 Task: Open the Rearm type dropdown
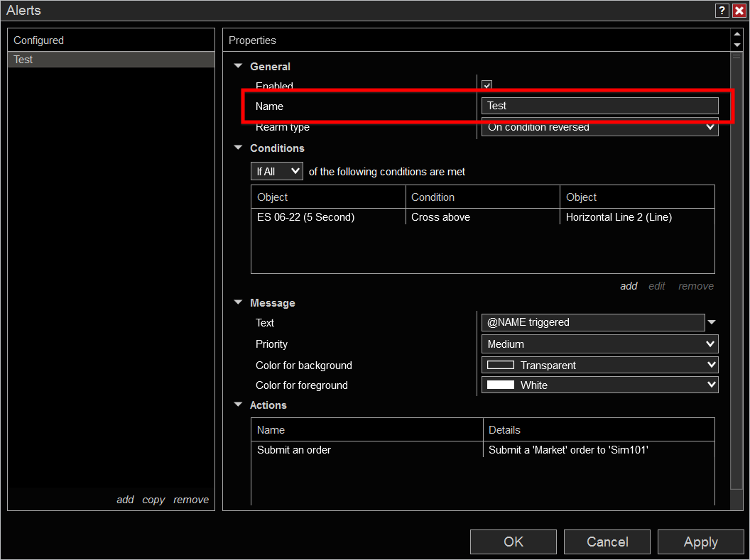tap(600, 127)
